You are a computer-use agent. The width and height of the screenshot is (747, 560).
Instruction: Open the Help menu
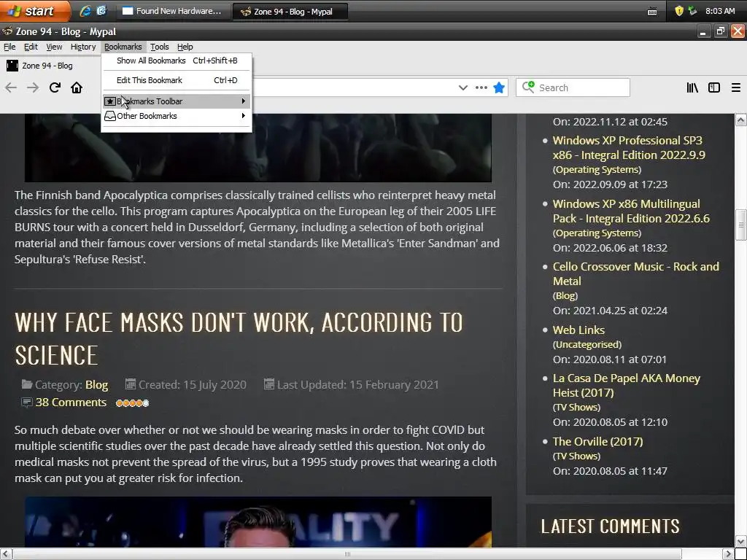click(x=185, y=47)
